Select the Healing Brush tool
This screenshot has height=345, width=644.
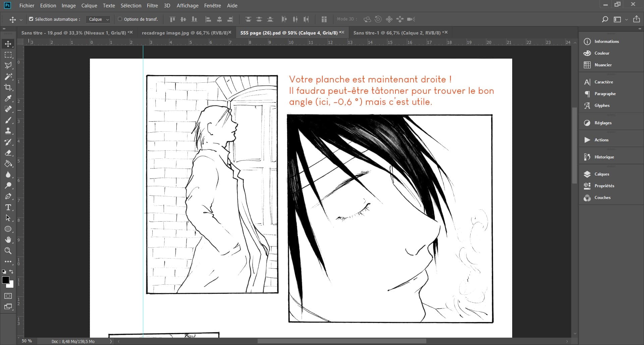point(8,109)
